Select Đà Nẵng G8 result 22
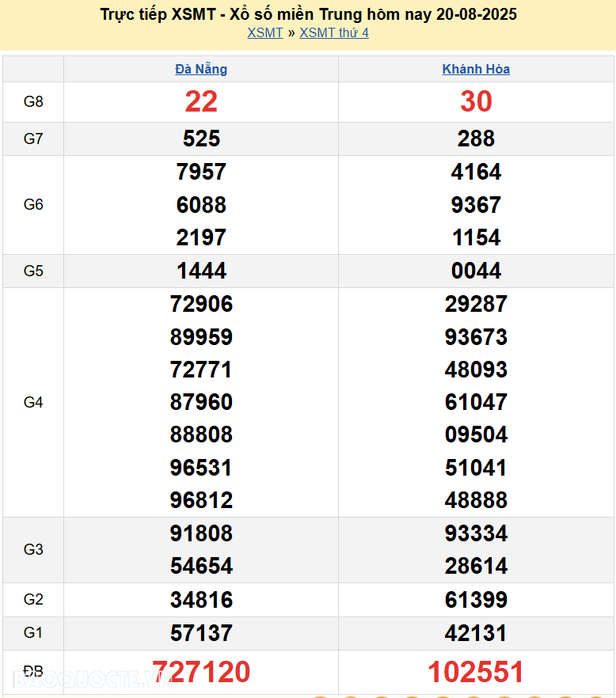Screen dimensions: 616x698 (201, 101)
